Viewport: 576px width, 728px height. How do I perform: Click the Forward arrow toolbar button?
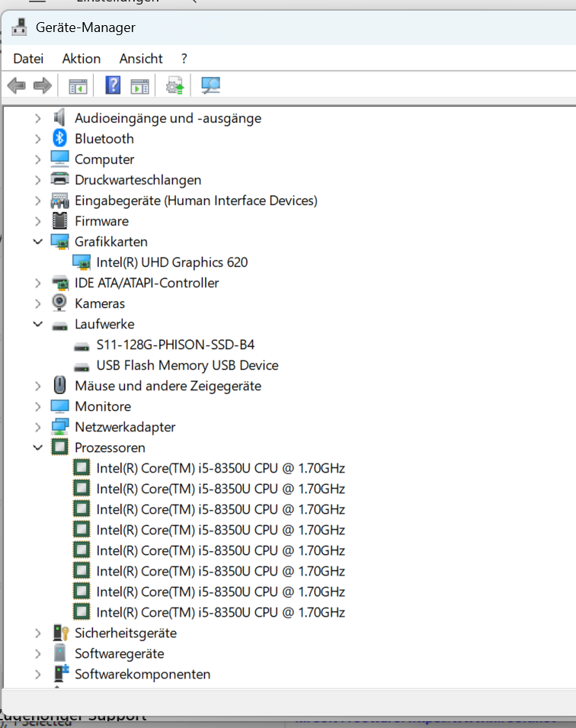(43, 85)
